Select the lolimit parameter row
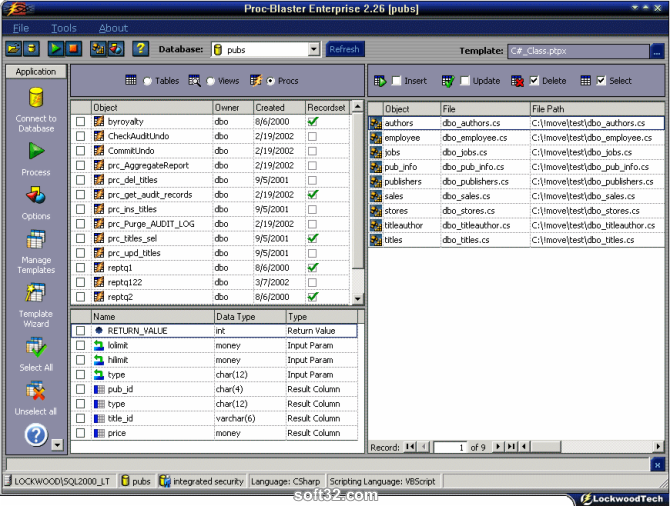670x506 pixels. (x=215, y=345)
